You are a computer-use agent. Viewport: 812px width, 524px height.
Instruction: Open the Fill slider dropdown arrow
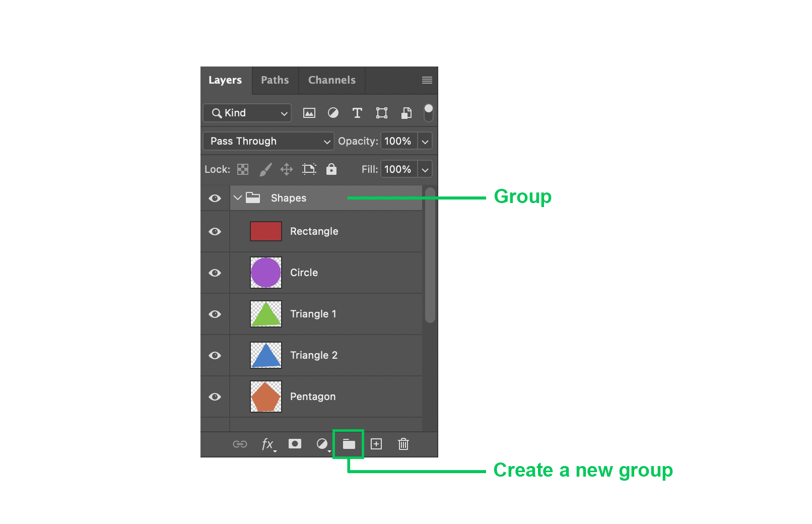click(425, 170)
